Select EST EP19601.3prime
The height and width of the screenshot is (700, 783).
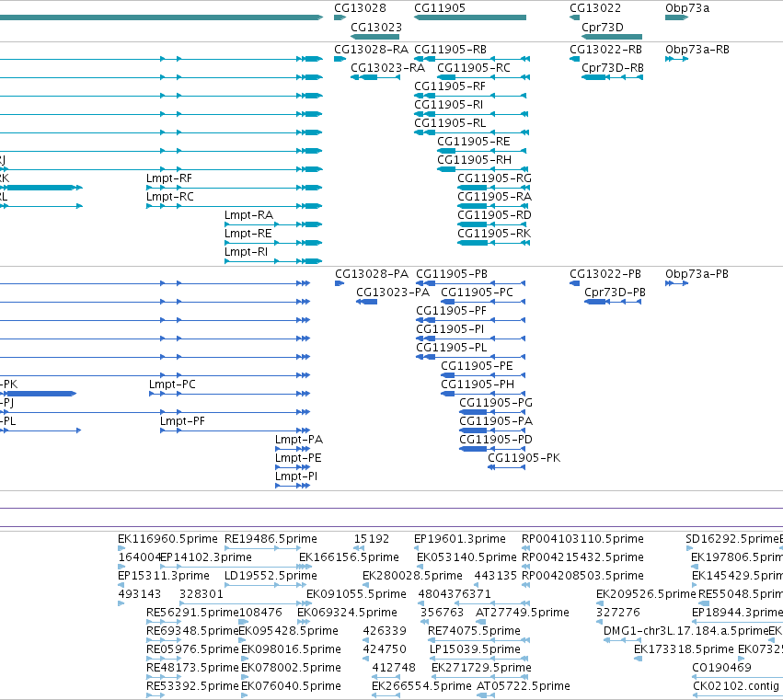coord(460,539)
